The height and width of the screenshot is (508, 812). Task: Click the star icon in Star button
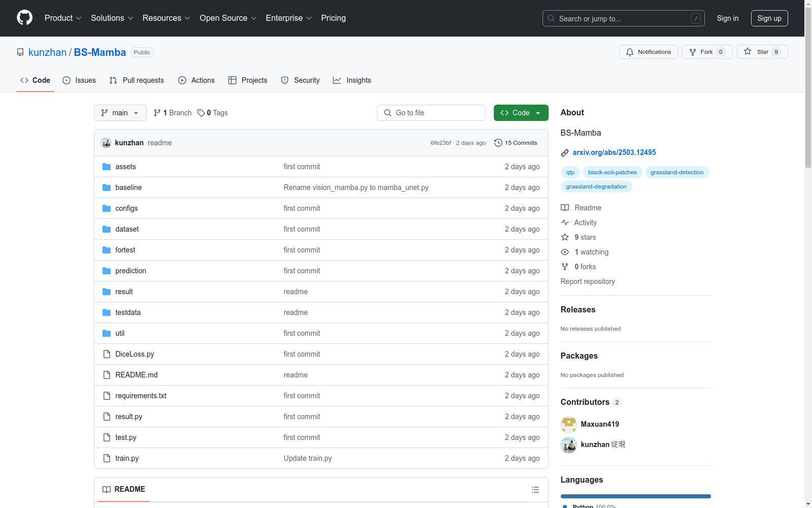click(x=748, y=52)
